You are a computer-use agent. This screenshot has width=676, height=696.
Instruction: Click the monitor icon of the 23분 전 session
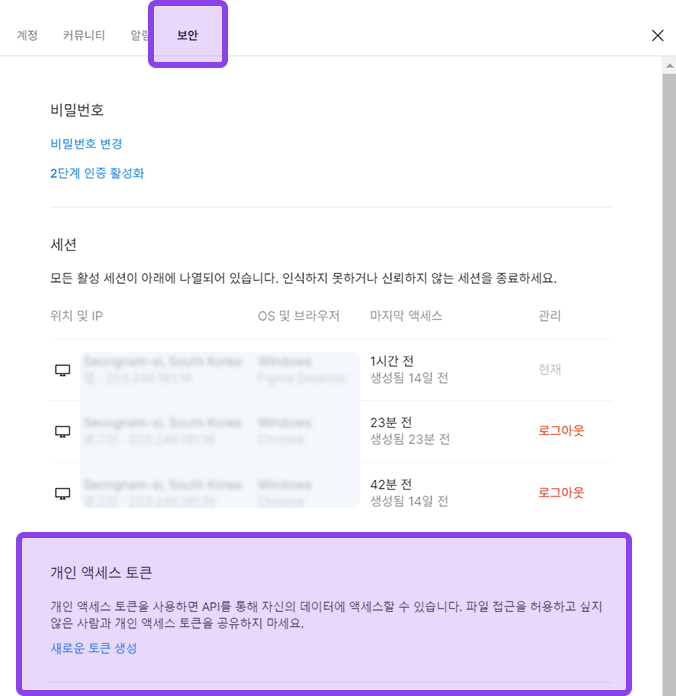click(x=63, y=431)
